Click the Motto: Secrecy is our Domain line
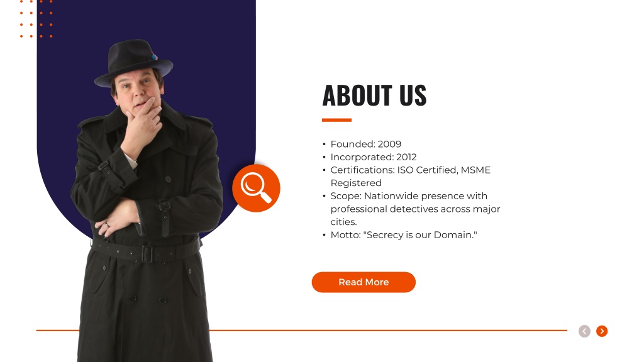Viewport: 644px width, 362px height. pyautogui.click(x=404, y=235)
